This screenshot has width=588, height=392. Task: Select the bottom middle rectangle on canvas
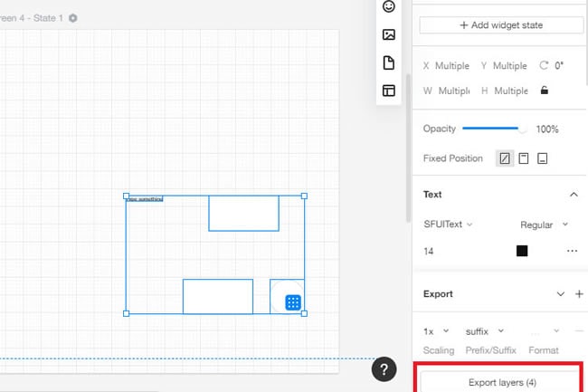(x=218, y=296)
